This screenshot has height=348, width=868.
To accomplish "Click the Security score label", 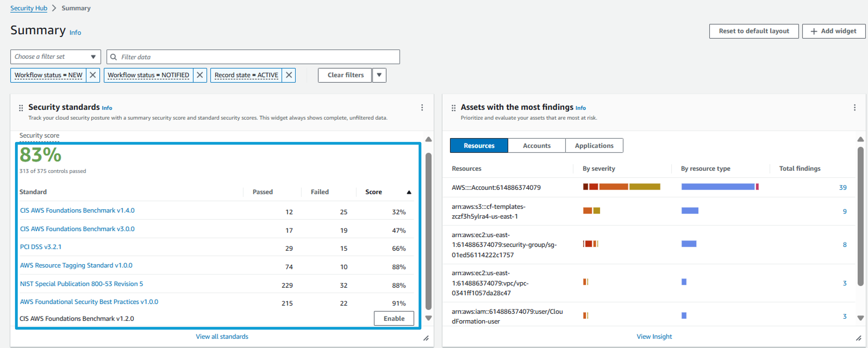I will pyautogui.click(x=39, y=135).
